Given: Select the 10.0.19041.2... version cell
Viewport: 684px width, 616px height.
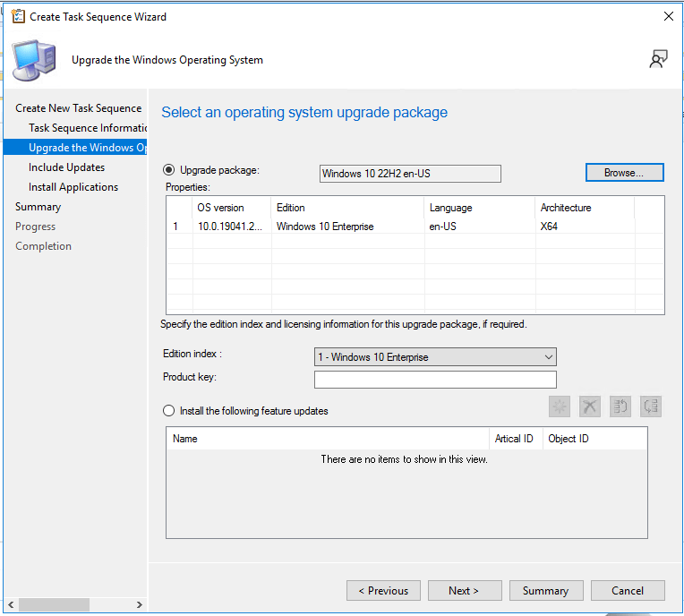Looking at the screenshot, I should pyautogui.click(x=230, y=227).
